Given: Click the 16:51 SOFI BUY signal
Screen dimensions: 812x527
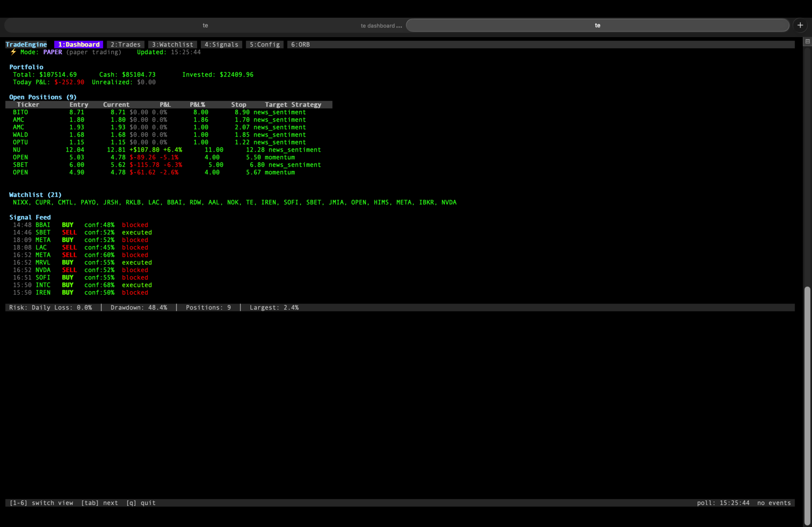Looking at the screenshot, I should coord(80,277).
